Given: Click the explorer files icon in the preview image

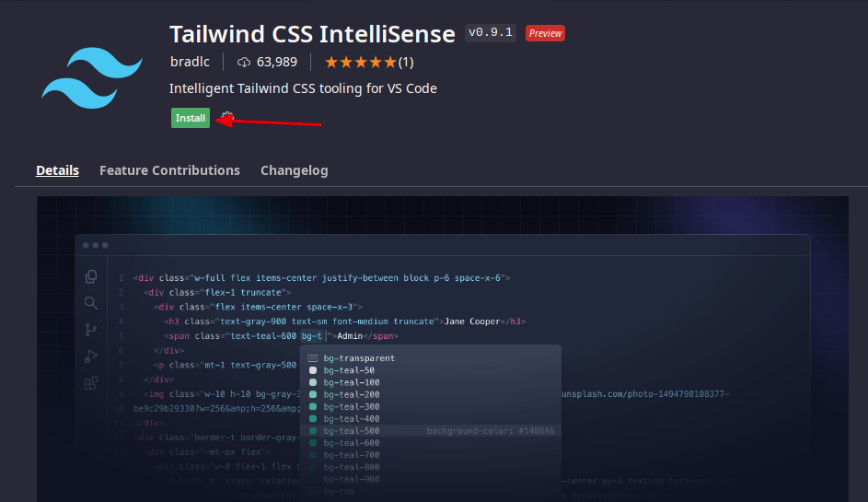Looking at the screenshot, I should [91, 276].
